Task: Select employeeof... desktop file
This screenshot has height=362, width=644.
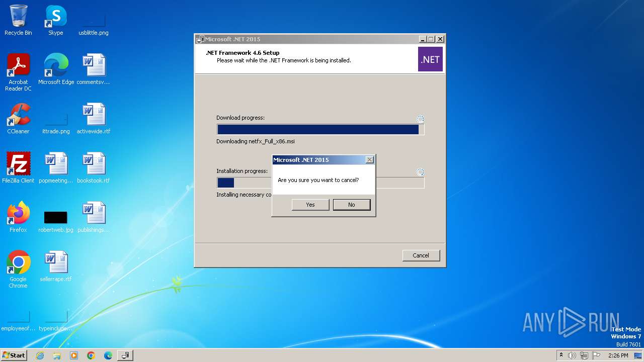Action: 18,321
